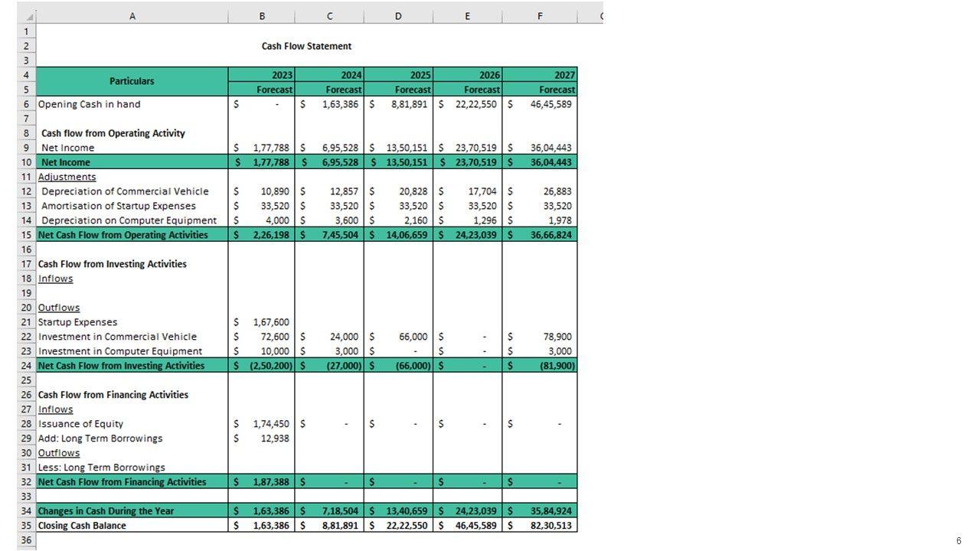Select Startup Expenses value 1,67,600
The width and height of the screenshot is (980, 551).
(270, 322)
